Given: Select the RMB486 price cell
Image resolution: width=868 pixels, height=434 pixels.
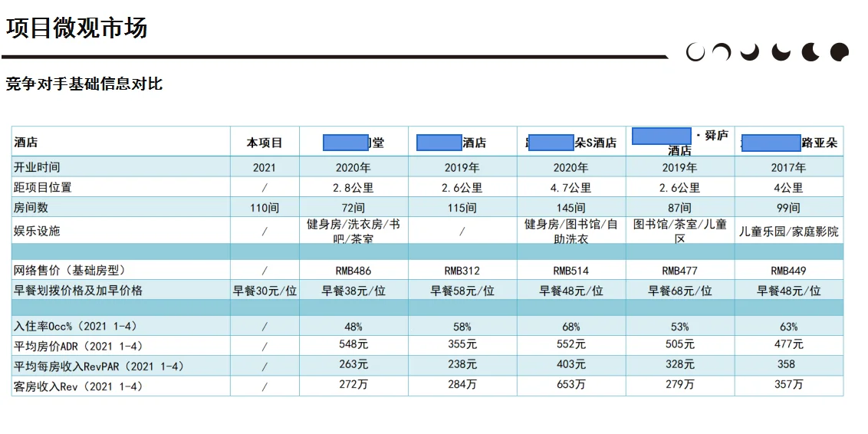Looking at the screenshot, I should 353,271.
